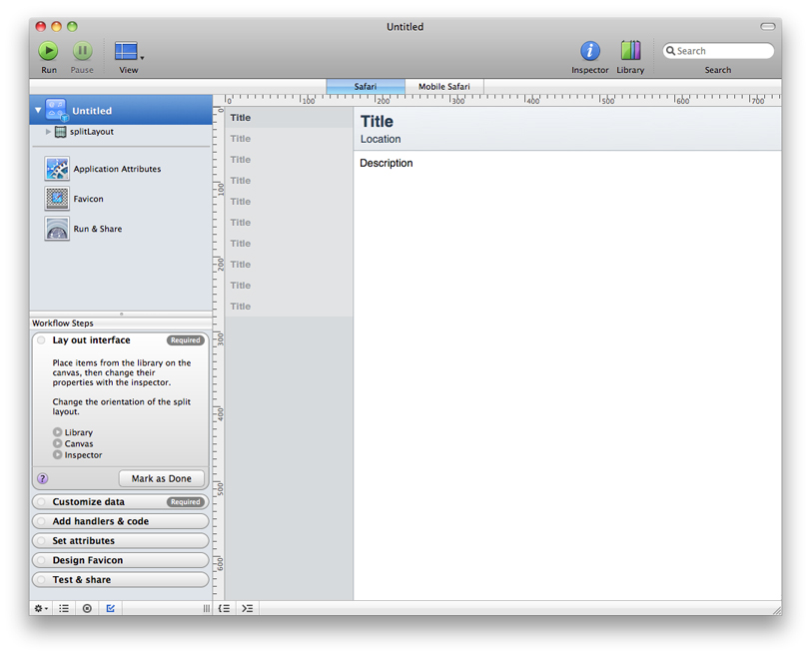Check the Customize data step circle
The width and height of the screenshot is (812, 656).
[42, 502]
